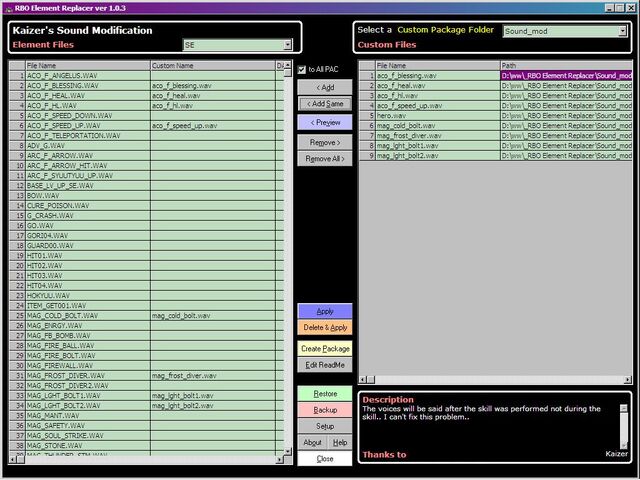Screen dimensions: 640x480
Task: Click the 'Remove All >' button
Action: tap(325, 159)
